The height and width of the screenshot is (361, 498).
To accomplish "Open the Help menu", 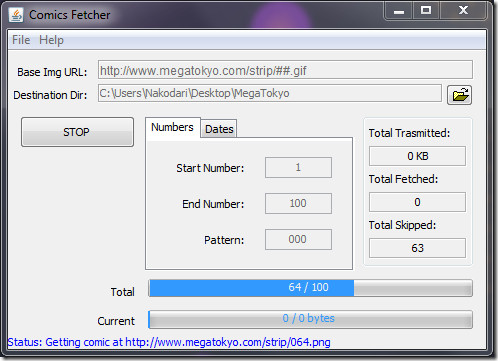I will point(51,40).
